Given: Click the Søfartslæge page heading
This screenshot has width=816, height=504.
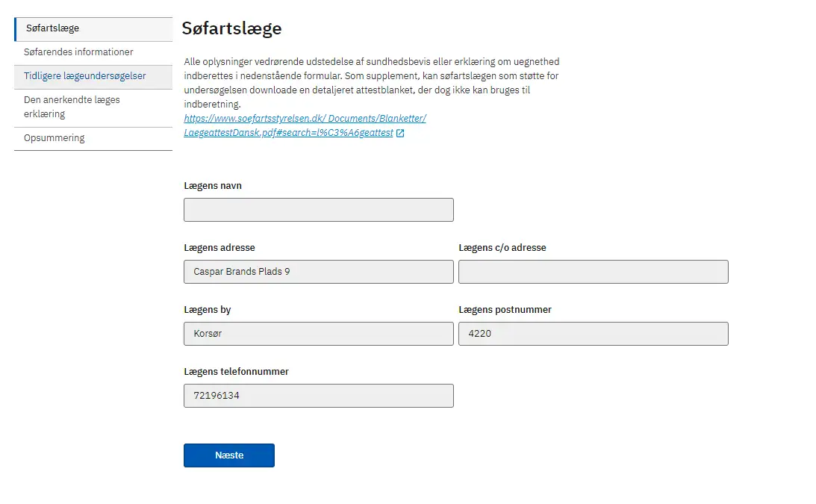Looking at the screenshot, I should 231,28.
